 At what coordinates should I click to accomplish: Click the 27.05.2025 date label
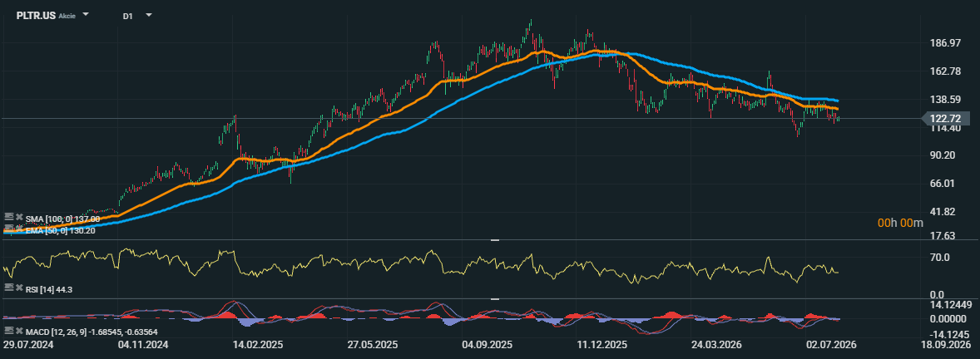374,345
